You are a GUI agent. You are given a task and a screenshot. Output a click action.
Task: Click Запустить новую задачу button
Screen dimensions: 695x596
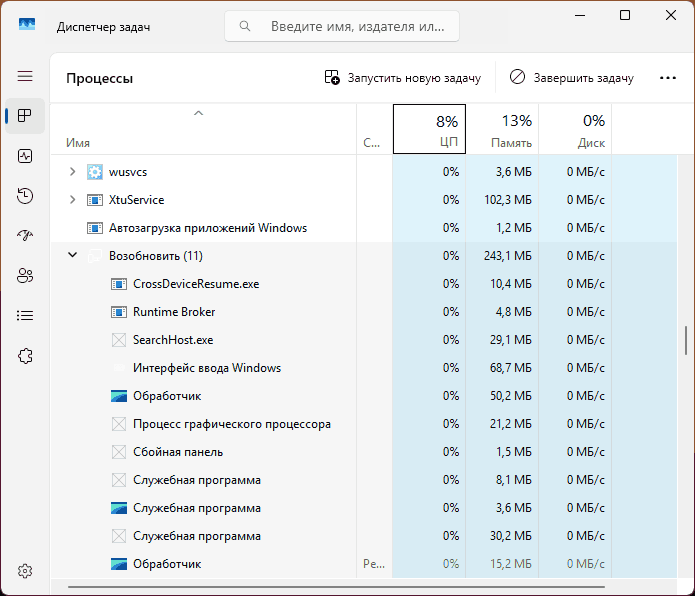[402, 78]
